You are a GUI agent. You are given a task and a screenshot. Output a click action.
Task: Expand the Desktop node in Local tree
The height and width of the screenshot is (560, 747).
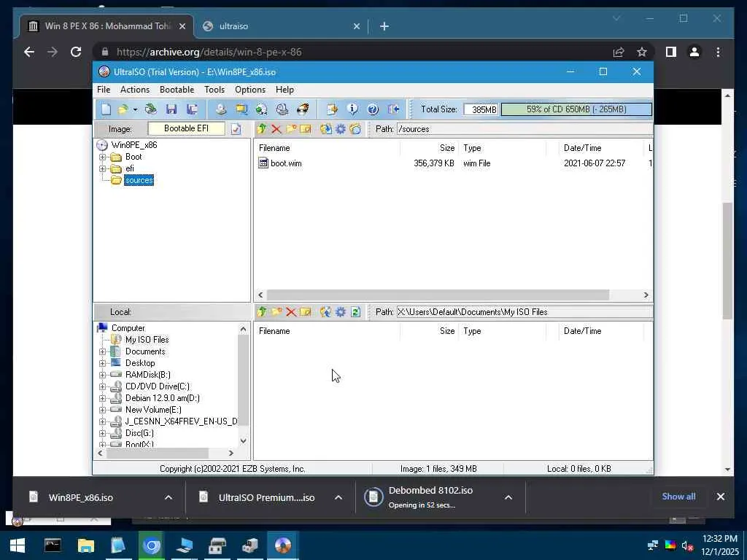click(x=102, y=363)
